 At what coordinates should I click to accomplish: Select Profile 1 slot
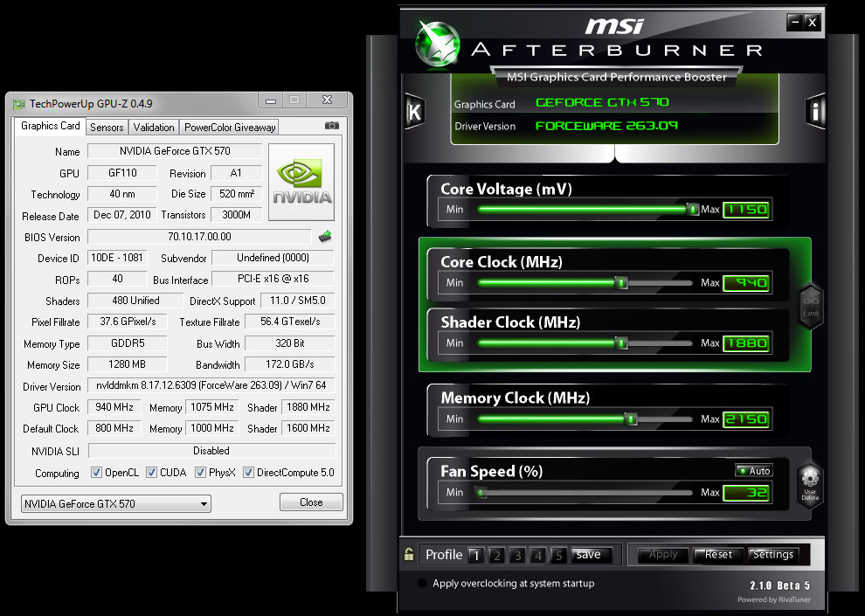coord(476,555)
